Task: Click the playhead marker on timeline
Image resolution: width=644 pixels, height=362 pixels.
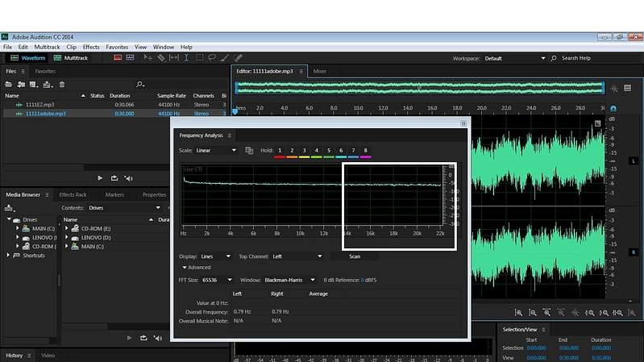Action: pyautogui.click(x=235, y=111)
